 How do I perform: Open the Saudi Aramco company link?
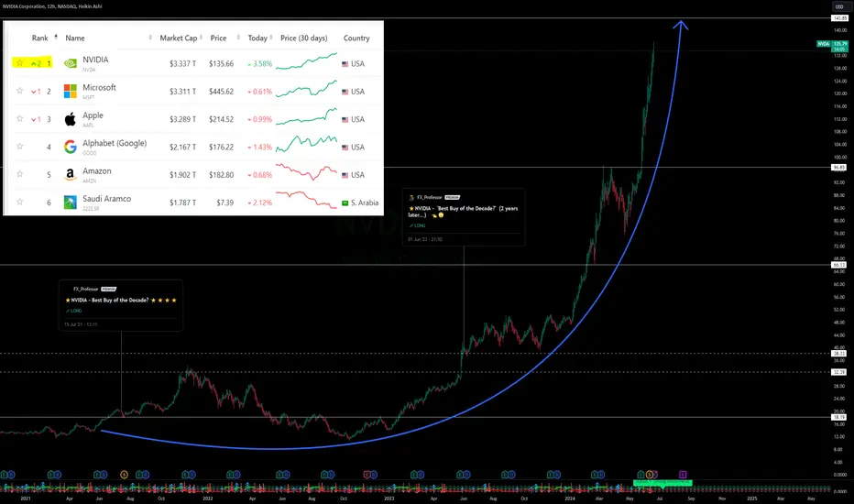point(106,198)
